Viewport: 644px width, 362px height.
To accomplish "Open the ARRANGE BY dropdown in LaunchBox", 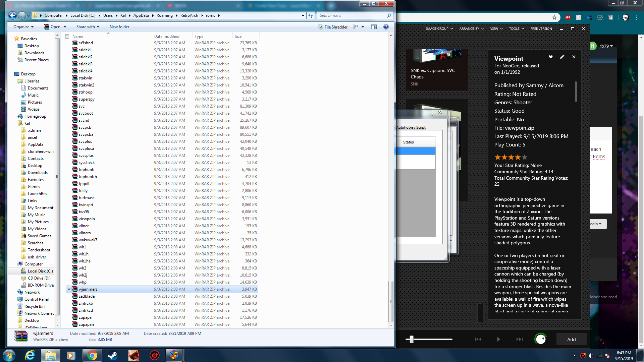I will pos(471,28).
